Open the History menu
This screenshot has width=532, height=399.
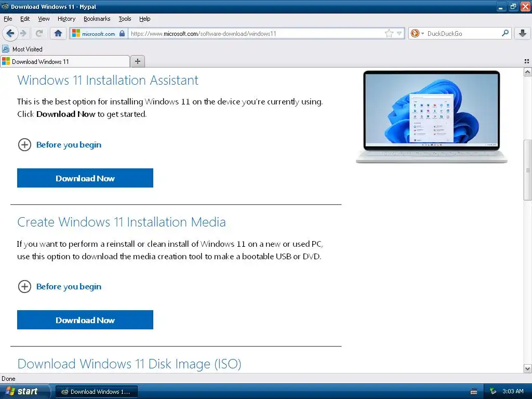tap(66, 19)
